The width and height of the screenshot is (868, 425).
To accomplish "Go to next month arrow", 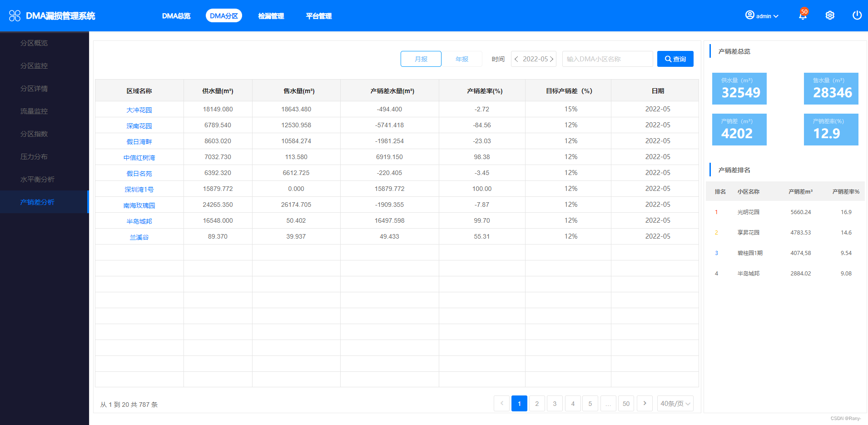I will click(551, 59).
